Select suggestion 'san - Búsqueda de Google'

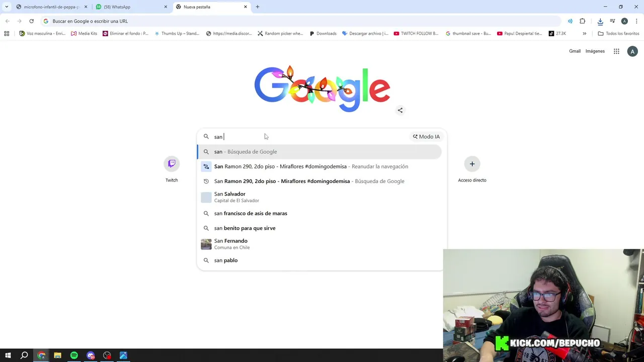coord(319,152)
